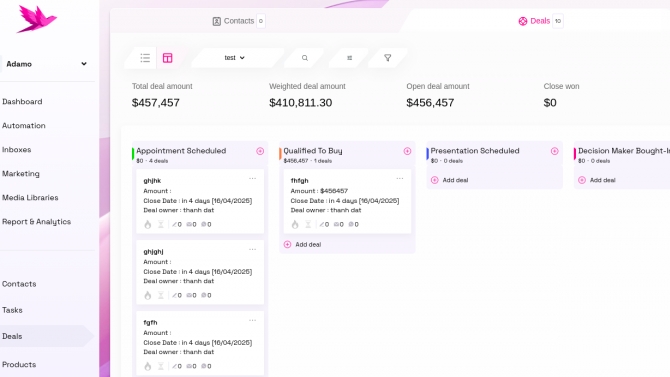Select Presentation Scheduled column title

475,151
